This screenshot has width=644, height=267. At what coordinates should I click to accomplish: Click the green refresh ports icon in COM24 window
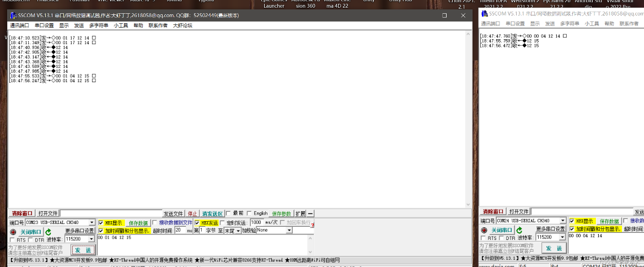[x=519, y=230]
